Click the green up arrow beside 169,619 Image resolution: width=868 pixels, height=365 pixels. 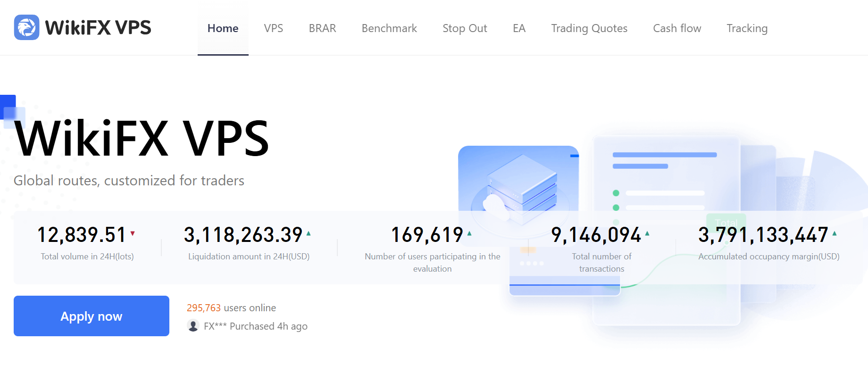tap(469, 233)
